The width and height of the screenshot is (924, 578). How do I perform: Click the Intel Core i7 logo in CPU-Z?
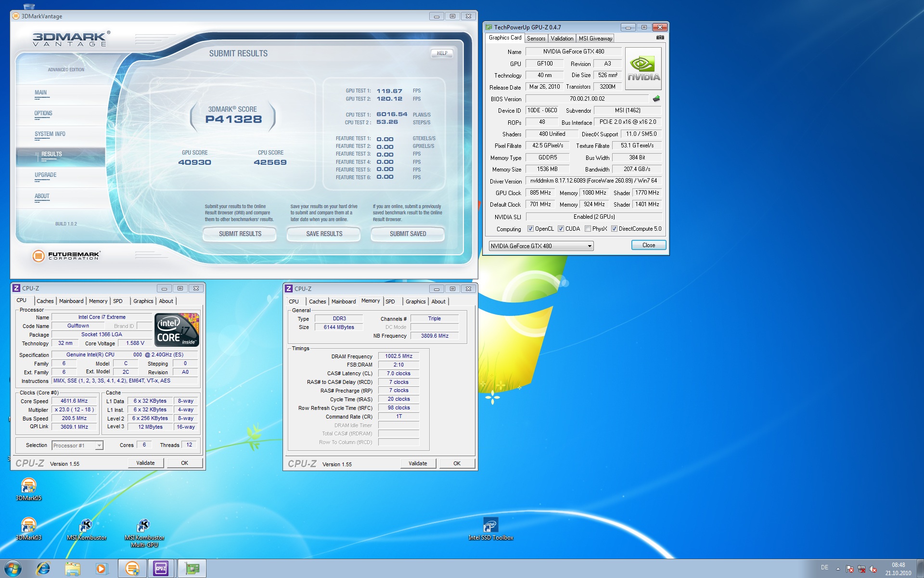tap(177, 330)
